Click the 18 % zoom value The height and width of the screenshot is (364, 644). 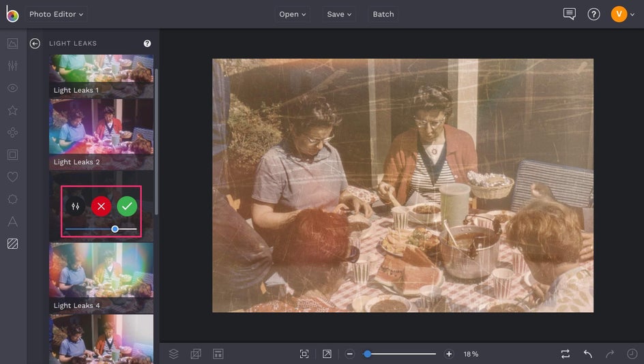pos(471,354)
